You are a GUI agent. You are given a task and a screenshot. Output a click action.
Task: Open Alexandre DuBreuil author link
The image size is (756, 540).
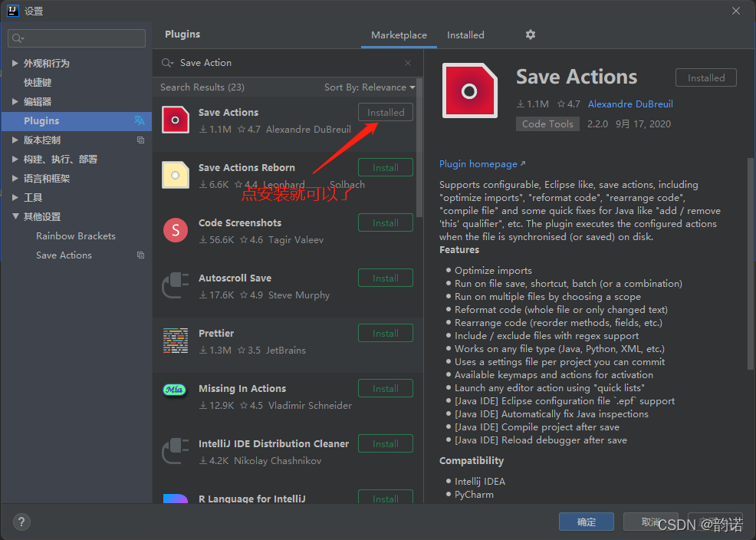[x=630, y=104]
